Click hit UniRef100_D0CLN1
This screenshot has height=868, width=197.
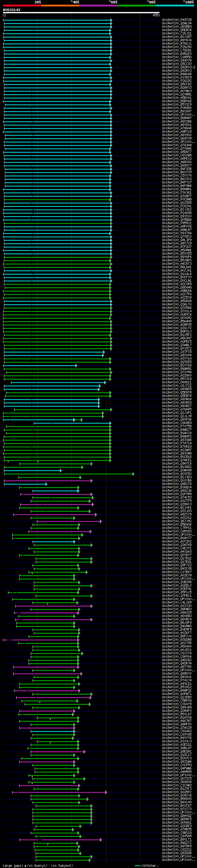click(177, 281)
